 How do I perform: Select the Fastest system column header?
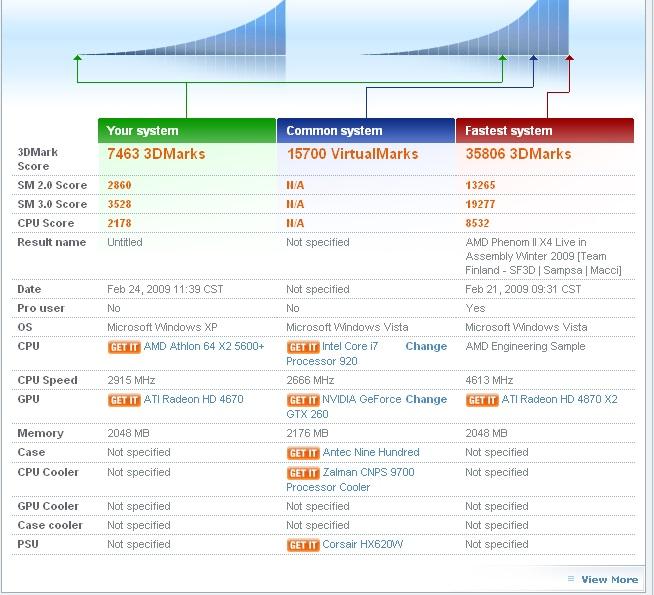point(545,131)
